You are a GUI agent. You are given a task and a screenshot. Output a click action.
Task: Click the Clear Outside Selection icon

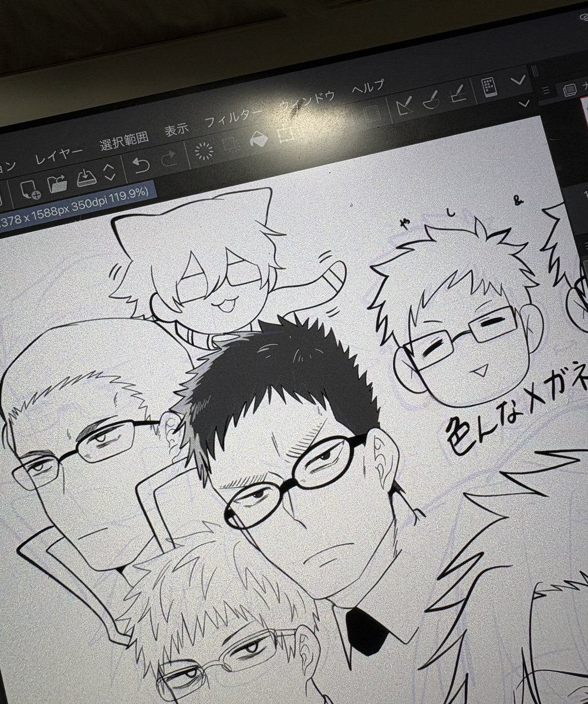tap(231, 145)
